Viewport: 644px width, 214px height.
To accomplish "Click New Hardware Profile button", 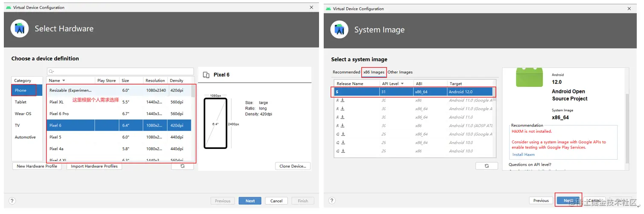I will (x=37, y=166).
